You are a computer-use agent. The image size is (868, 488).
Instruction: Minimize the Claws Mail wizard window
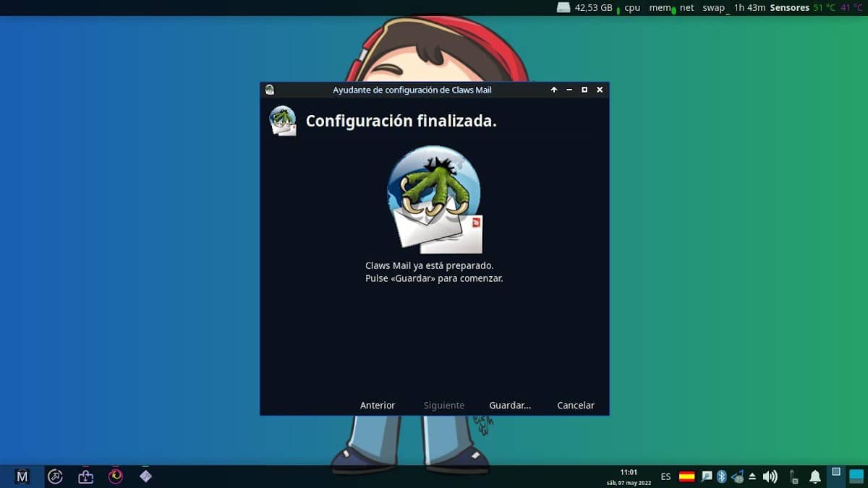(569, 90)
